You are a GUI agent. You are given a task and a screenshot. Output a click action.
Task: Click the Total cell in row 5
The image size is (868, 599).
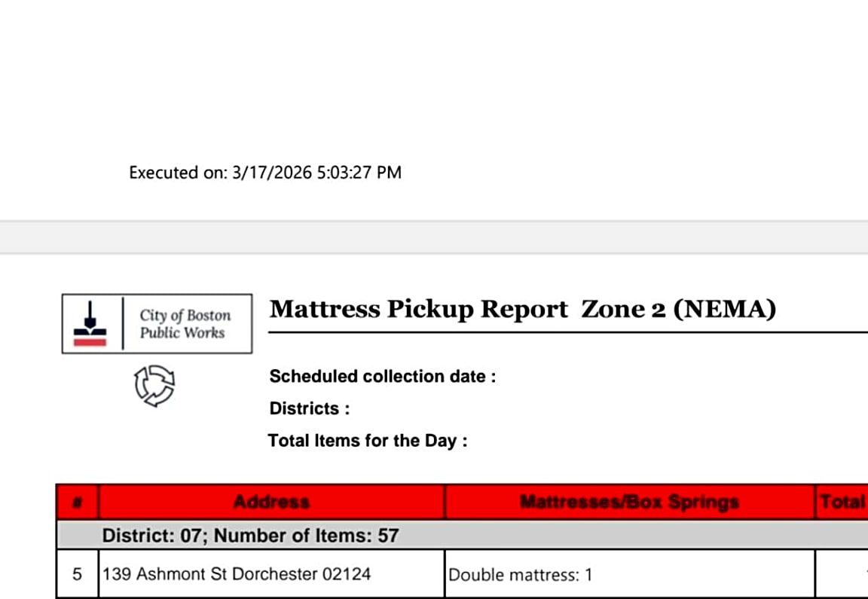(842, 574)
